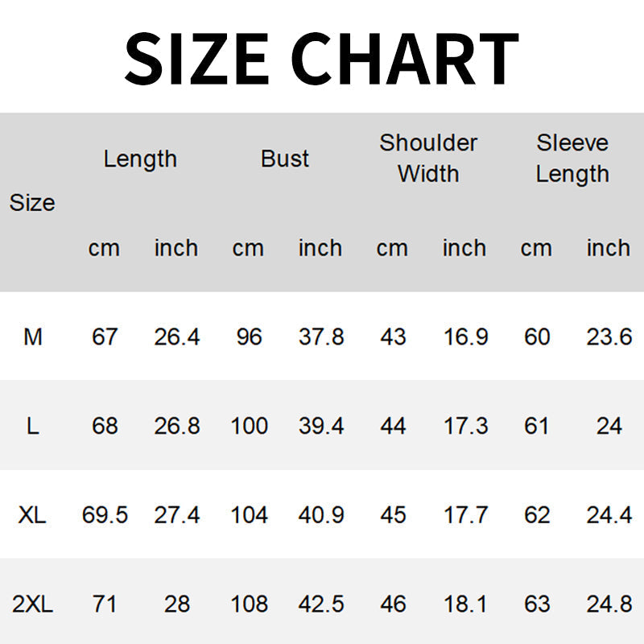Image resolution: width=644 pixels, height=644 pixels.
Task: Select the M size row label
Action: coord(33,336)
